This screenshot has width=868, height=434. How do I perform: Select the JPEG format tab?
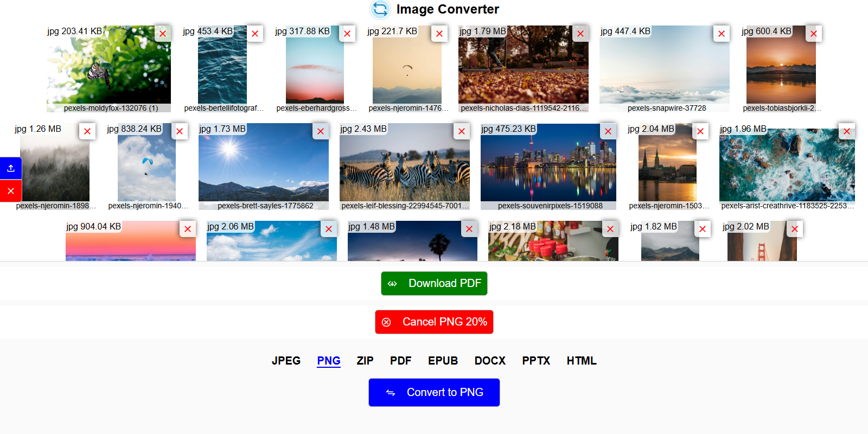(286, 361)
